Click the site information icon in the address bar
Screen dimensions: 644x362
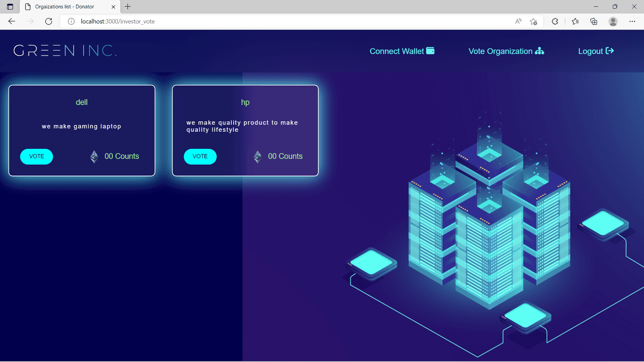[x=71, y=21]
